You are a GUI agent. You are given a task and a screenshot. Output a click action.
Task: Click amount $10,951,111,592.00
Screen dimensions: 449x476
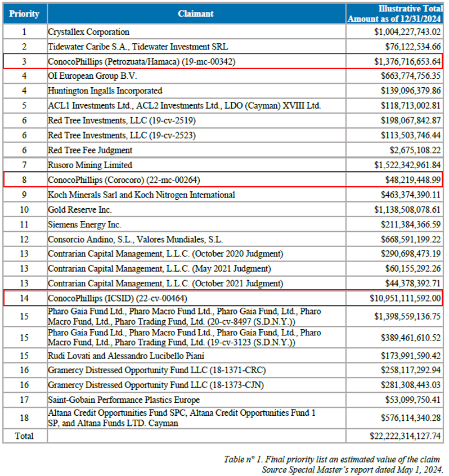405,298
